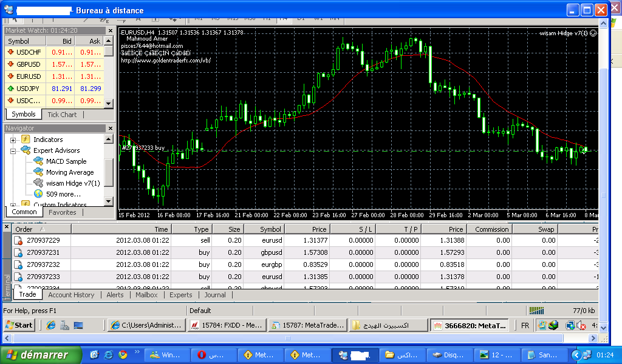The height and width of the screenshot is (364, 622).
Task: Open the Journal tab
Action: (215, 295)
